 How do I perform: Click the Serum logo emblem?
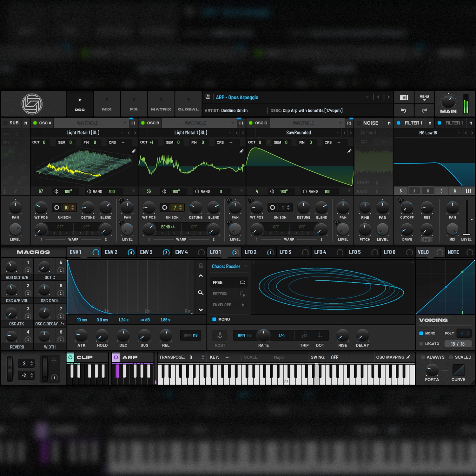click(32, 104)
